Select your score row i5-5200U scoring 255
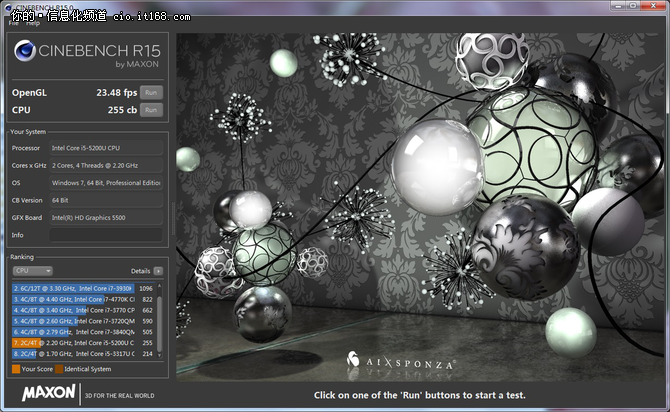Image resolution: width=670 pixels, height=412 pixels. point(83,343)
